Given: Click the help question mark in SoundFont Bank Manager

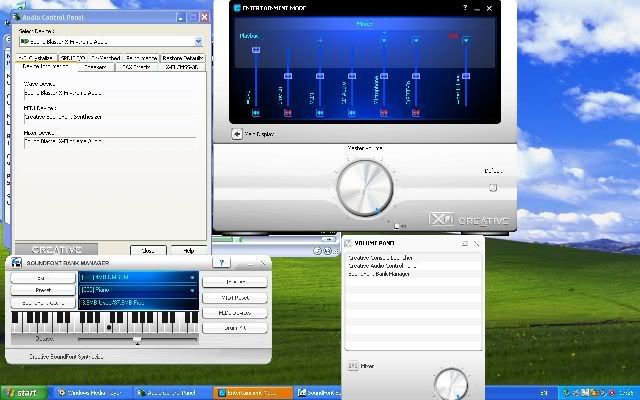Looking at the screenshot, I should [x=221, y=262].
